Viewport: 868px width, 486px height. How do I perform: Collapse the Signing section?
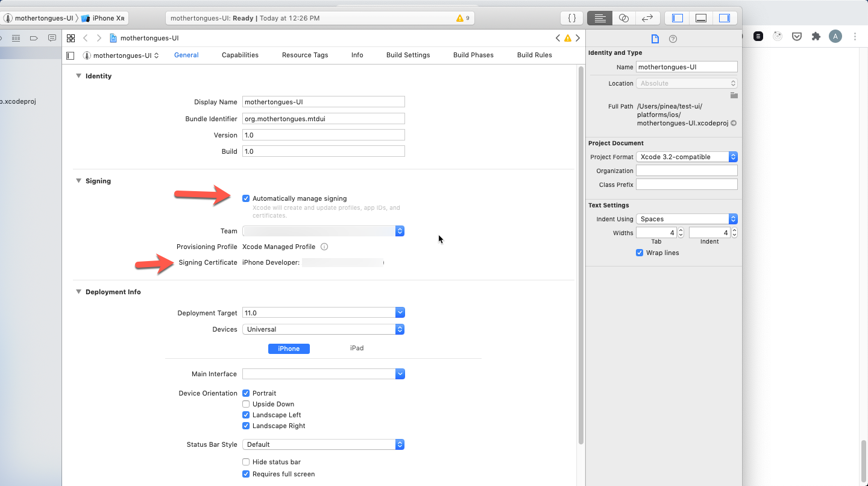78,181
